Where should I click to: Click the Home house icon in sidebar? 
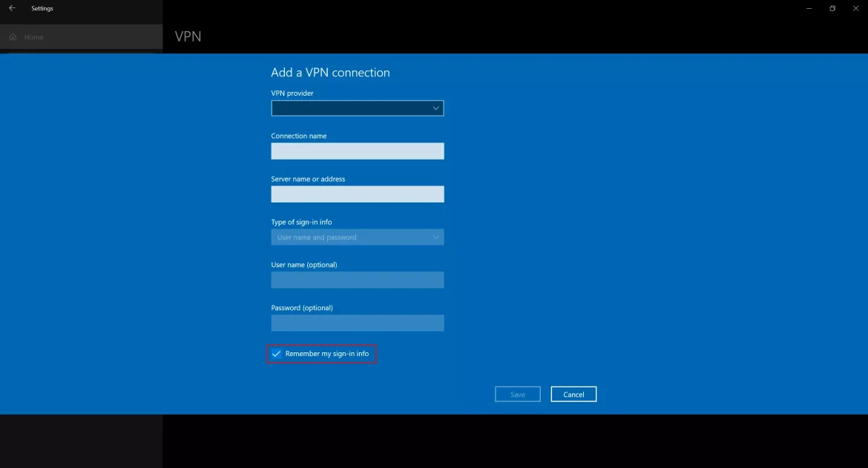coord(13,37)
